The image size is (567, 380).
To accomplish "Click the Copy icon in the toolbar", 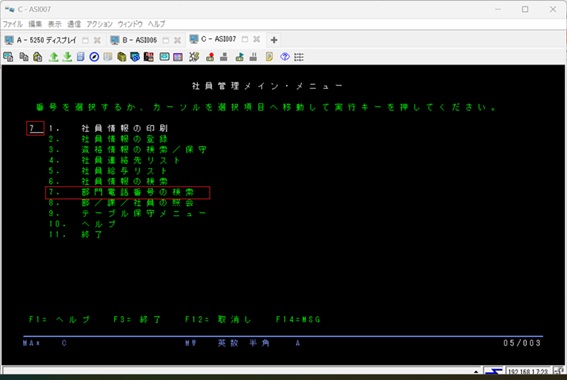I will (24, 57).
